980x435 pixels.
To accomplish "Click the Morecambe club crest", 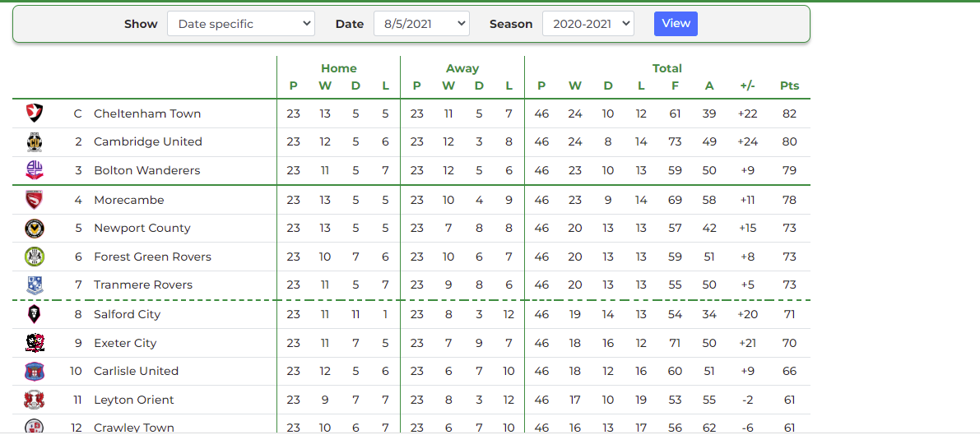I will coord(34,200).
